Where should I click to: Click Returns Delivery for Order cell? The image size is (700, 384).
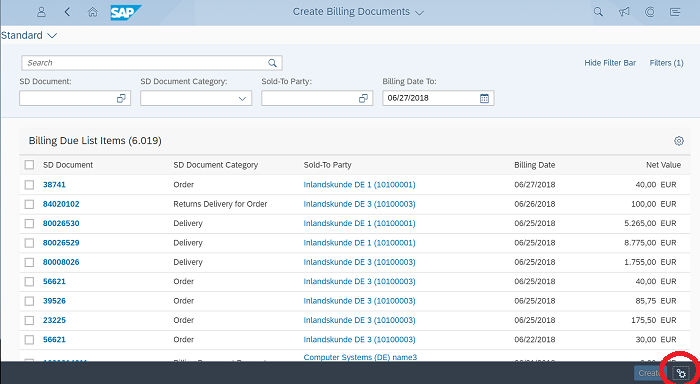point(220,204)
